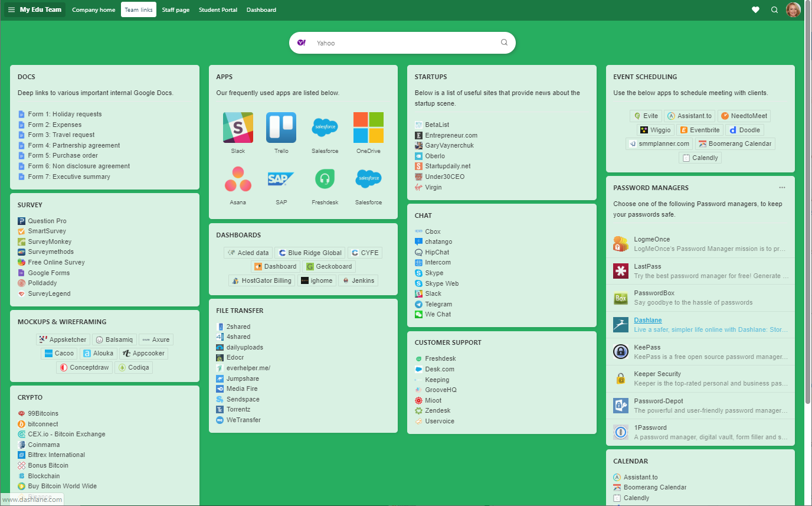Click the Password-Depot icon

pos(621,406)
